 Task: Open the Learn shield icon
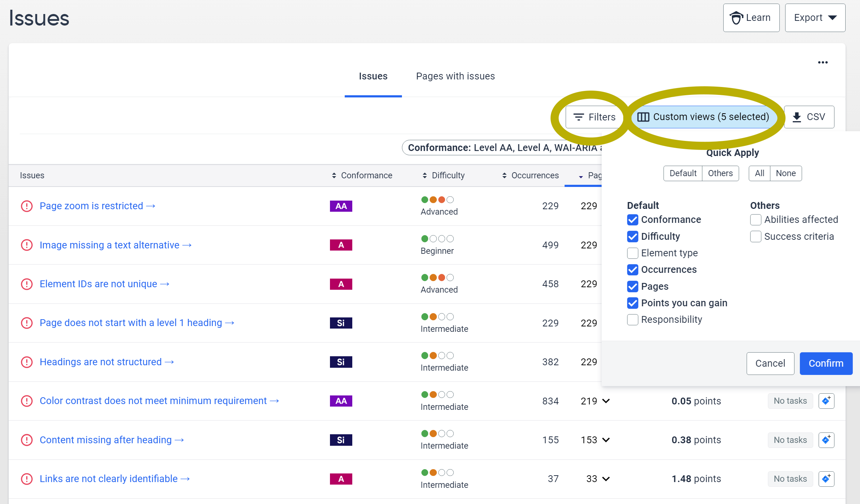tap(737, 17)
